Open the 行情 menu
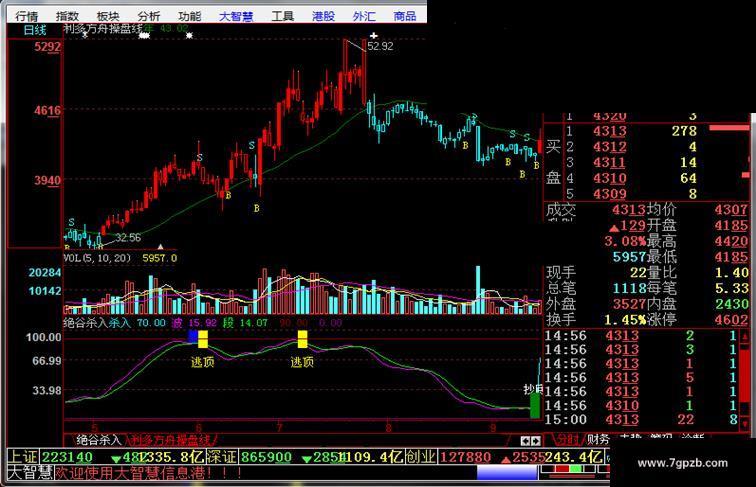 [x=27, y=16]
